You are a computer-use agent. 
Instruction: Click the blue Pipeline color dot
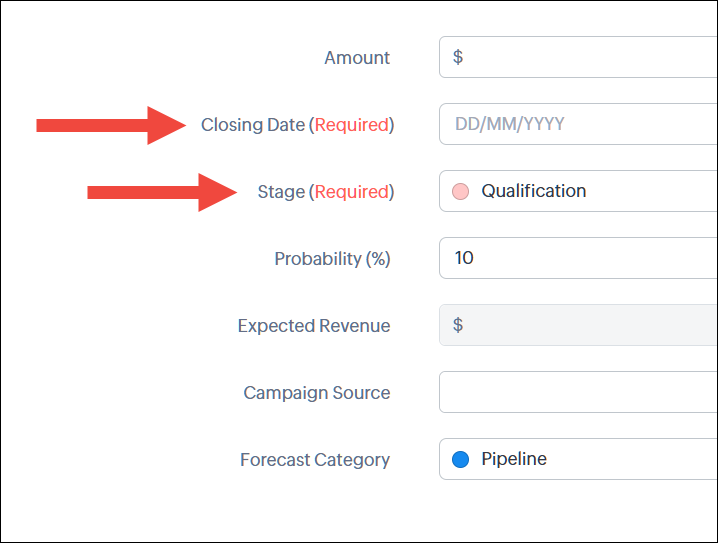[x=460, y=460]
